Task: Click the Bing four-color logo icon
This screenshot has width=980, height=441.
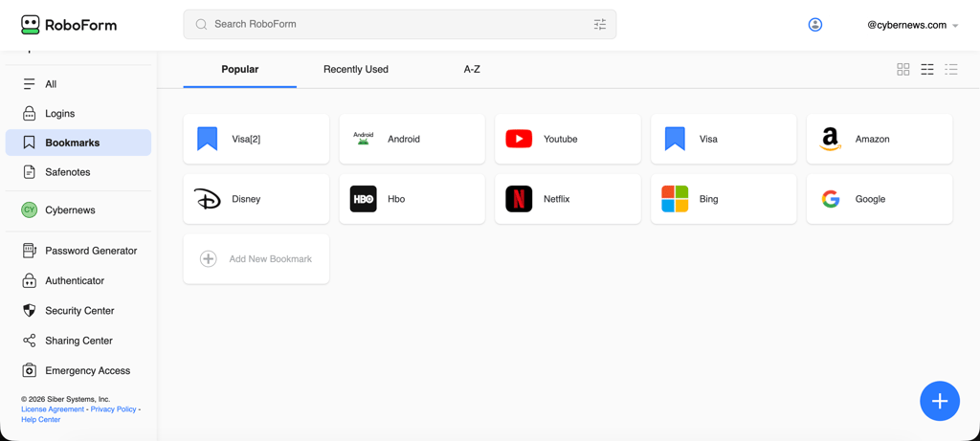Action: click(675, 199)
